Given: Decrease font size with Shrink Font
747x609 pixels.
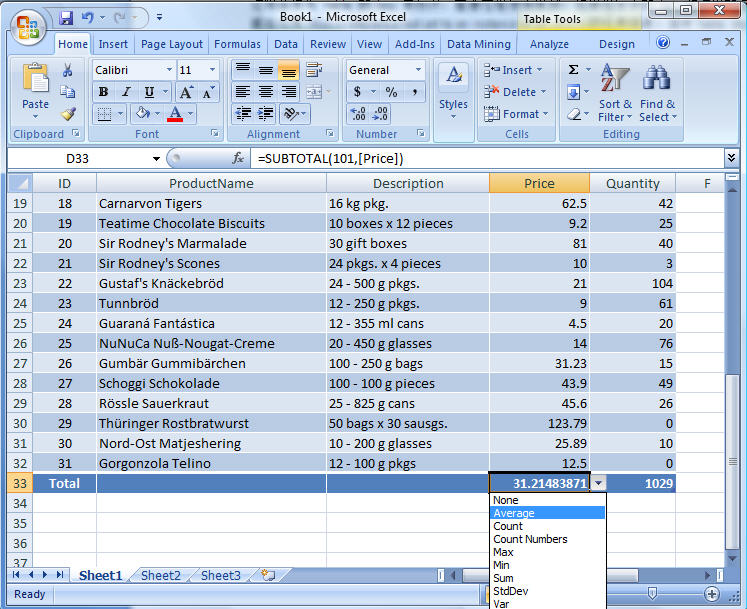Looking at the screenshot, I should (x=208, y=92).
